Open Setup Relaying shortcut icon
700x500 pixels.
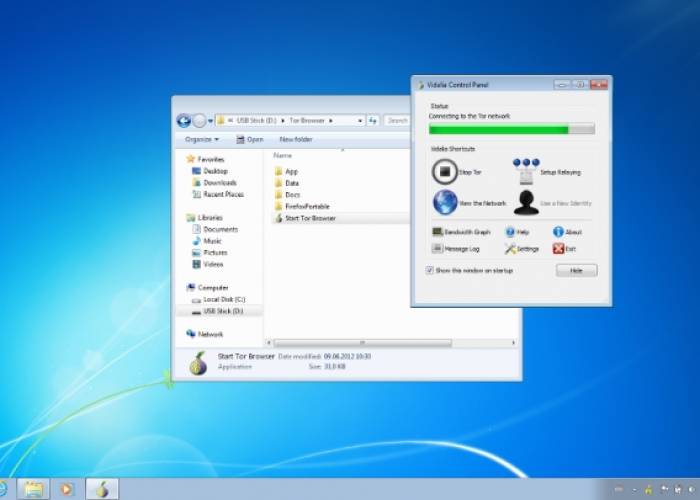coord(526,171)
